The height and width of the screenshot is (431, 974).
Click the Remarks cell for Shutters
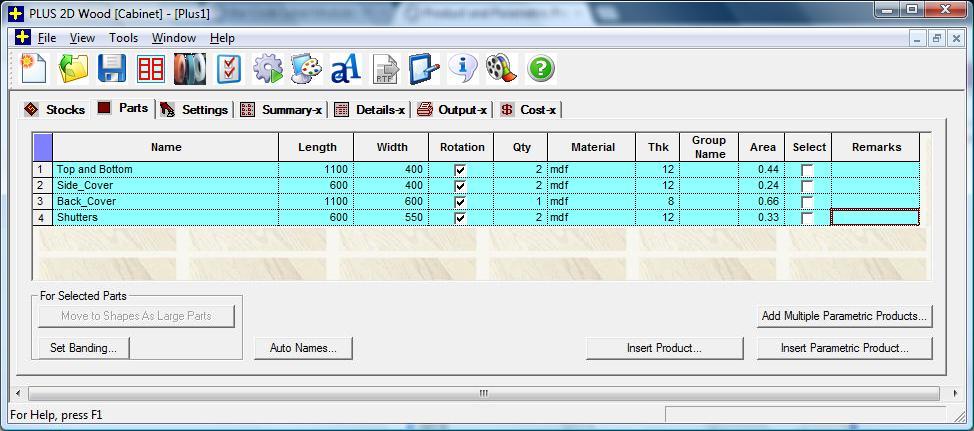tap(875, 218)
